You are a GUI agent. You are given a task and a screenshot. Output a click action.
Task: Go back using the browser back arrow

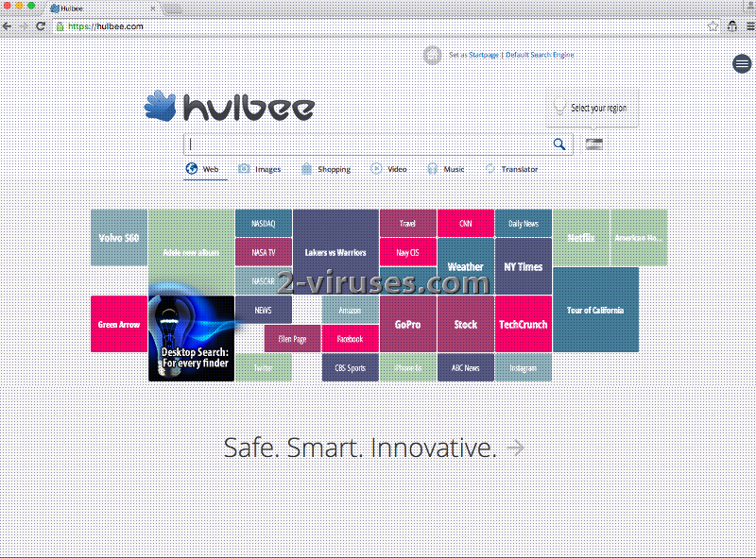tap(8, 26)
